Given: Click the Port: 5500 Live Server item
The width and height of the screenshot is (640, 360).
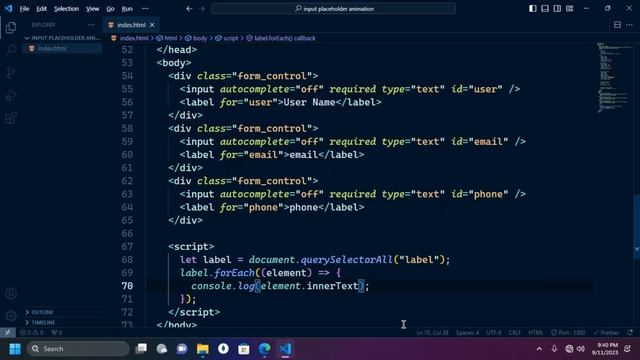Looking at the screenshot, I should 568,333.
